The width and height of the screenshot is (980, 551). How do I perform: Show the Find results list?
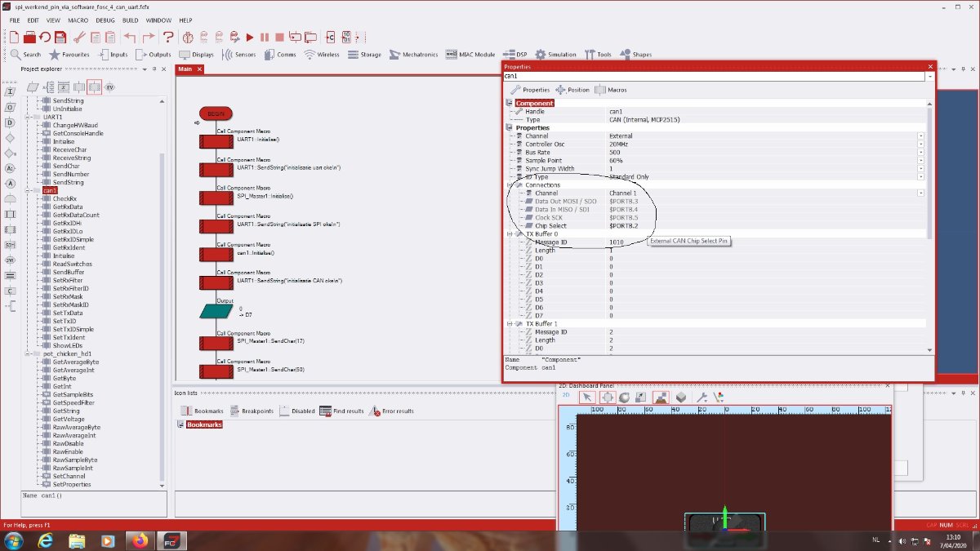(x=341, y=411)
